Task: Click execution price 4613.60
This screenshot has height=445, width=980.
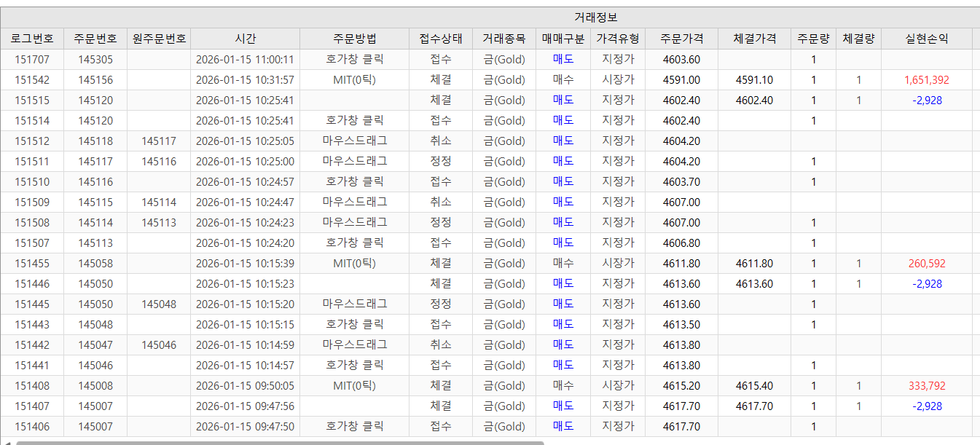Action: click(755, 284)
